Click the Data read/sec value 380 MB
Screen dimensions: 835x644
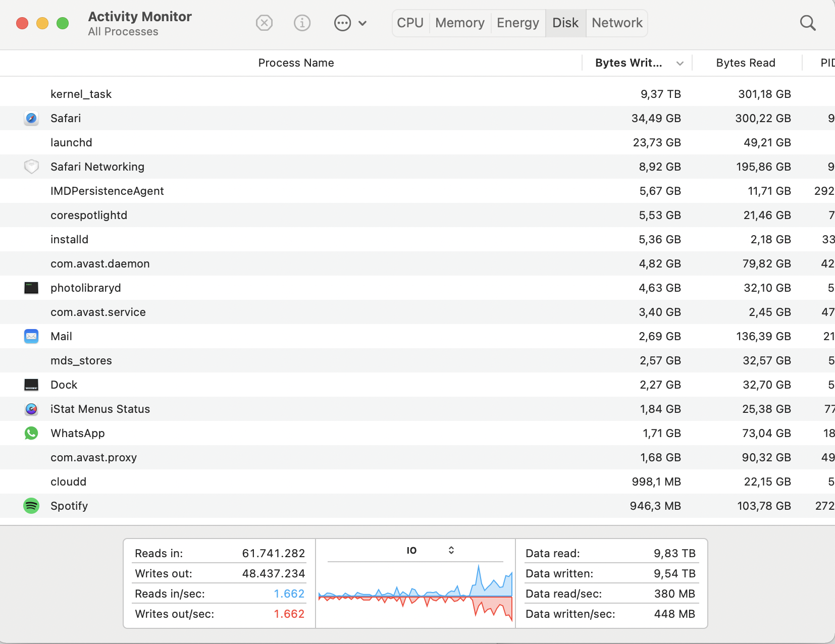point(675,594)
